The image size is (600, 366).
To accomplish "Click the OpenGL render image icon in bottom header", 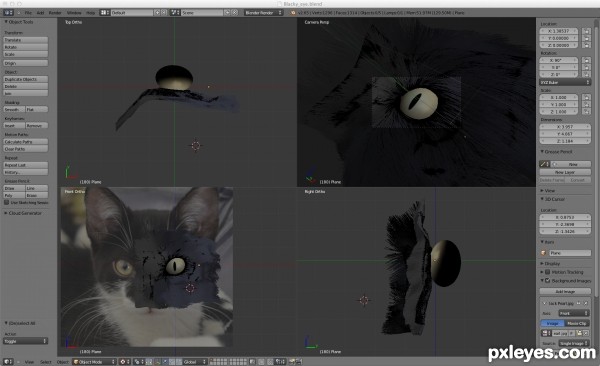I will tap(292, 361).
